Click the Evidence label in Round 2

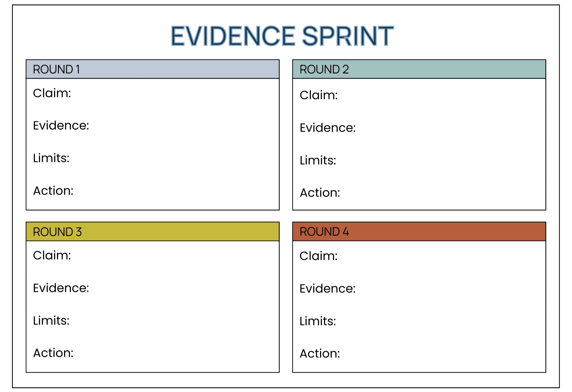(327, 128)
